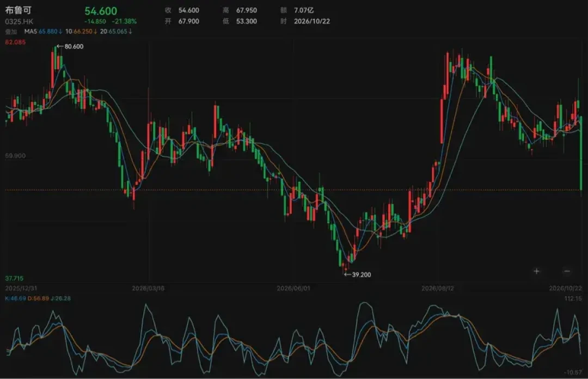The height and width of the screenshot is (379, 588).
Task: Click the 20-day average value 65.065
Action: (x=118, y=32)
